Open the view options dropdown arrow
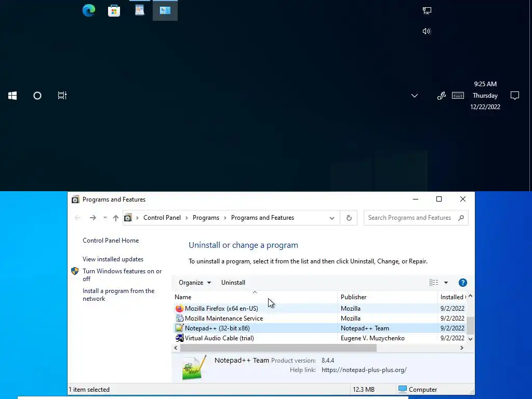 pyautogui.click(x=446, y=283)
